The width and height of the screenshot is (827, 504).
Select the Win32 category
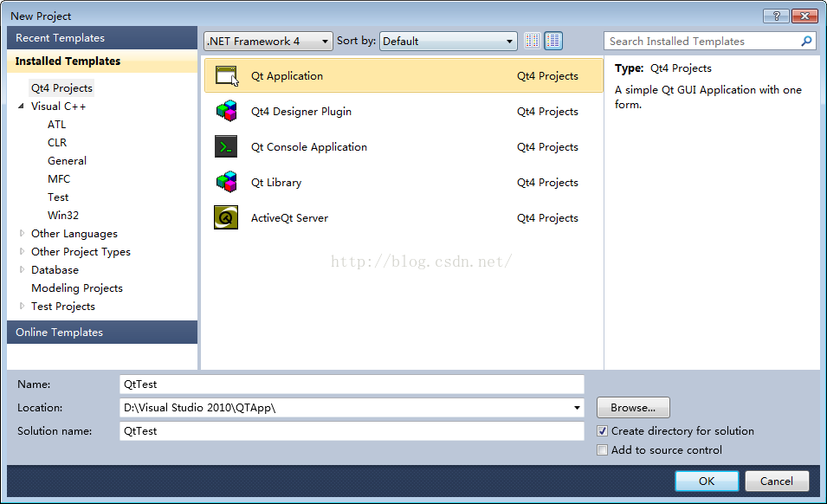(62, 215)
